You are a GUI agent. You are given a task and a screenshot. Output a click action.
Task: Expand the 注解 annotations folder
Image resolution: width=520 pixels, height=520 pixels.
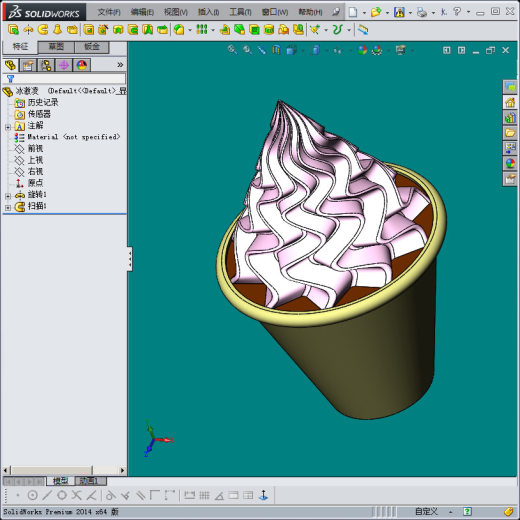coord(8,127)
